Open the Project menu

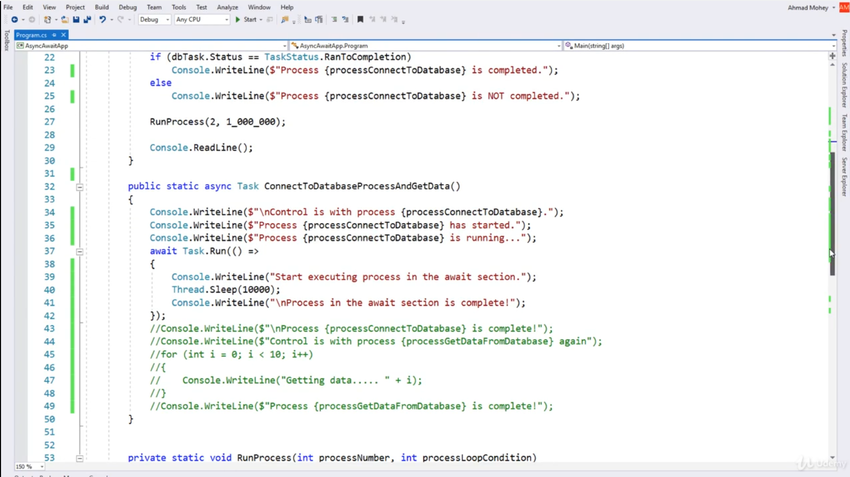(75, 8)
